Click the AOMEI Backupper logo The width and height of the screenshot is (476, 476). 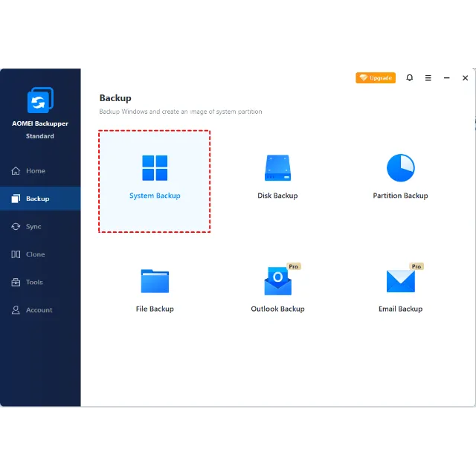click(40, 101)
